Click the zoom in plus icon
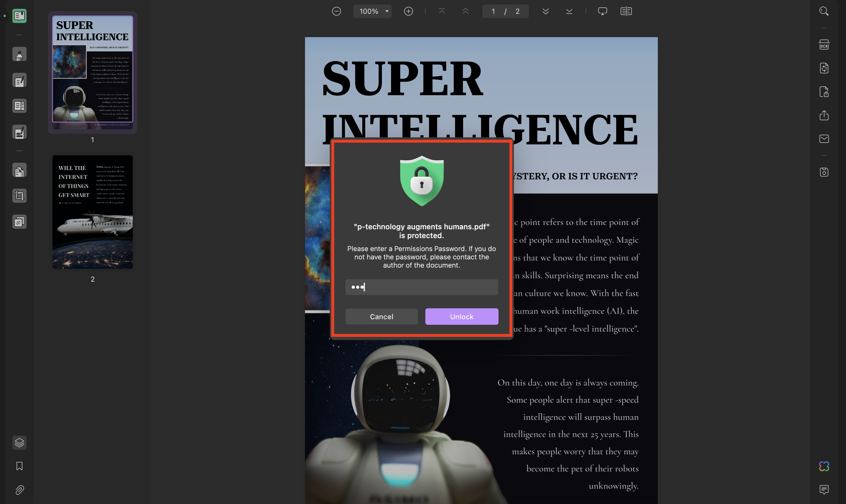 408,11
